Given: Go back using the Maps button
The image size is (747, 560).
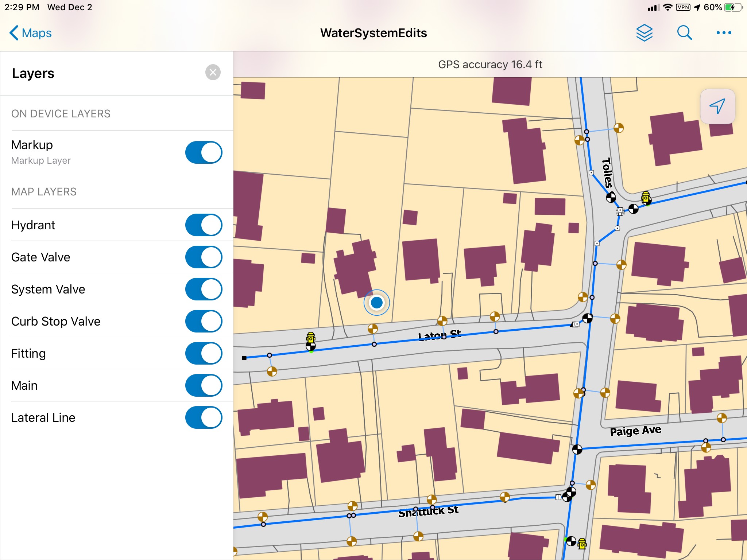Looking at the screenshot, I should click(31, 33).
